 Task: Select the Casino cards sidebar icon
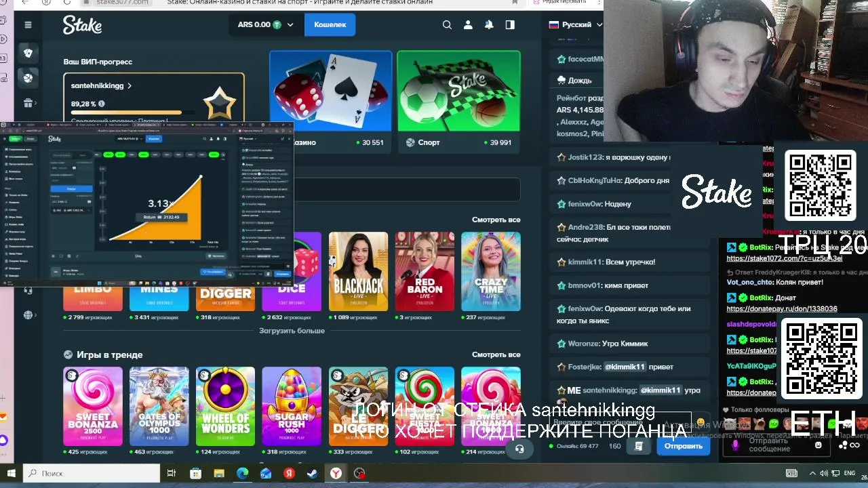(28, 53)
